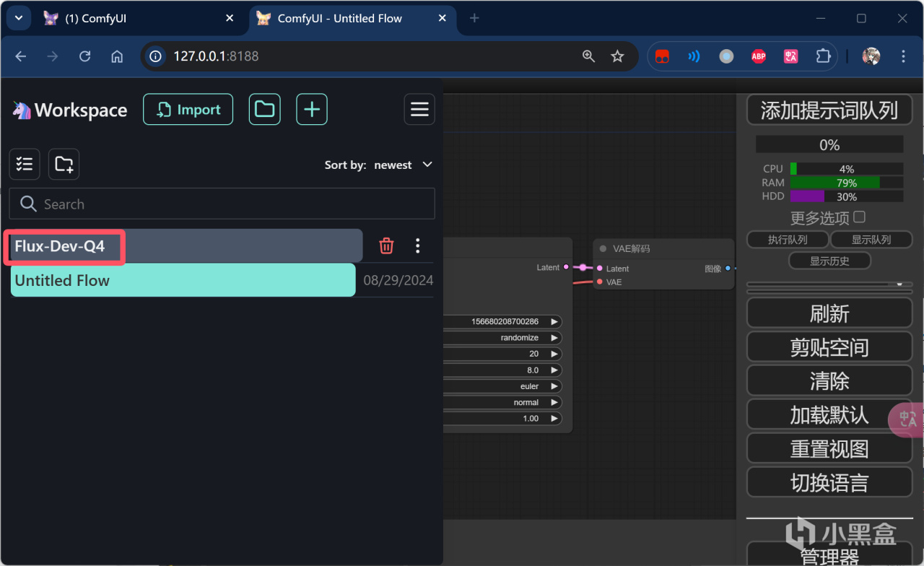Click the 加载默认 button
The width and height of the screenshot is (924, 566).
[x=829, y=415]
